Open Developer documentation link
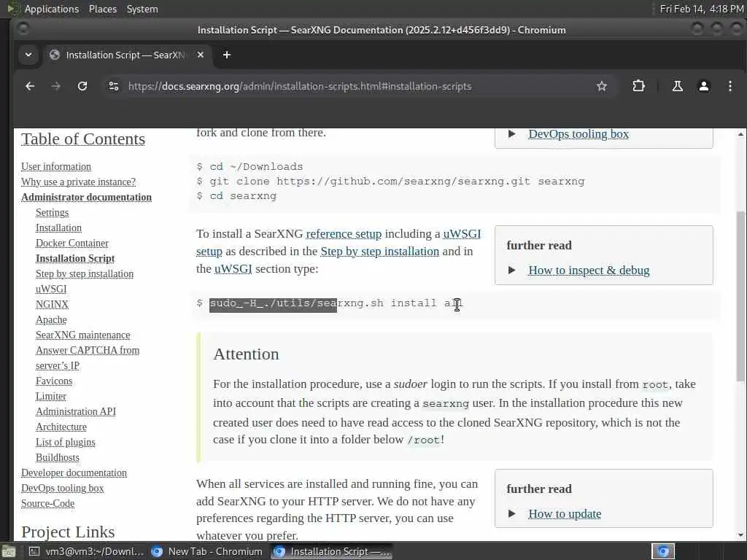 coord(74,472)
